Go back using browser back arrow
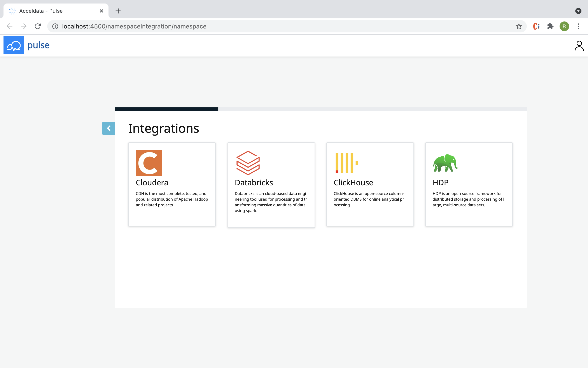Viewport: 588px width, 368px height. click(10, 26)
